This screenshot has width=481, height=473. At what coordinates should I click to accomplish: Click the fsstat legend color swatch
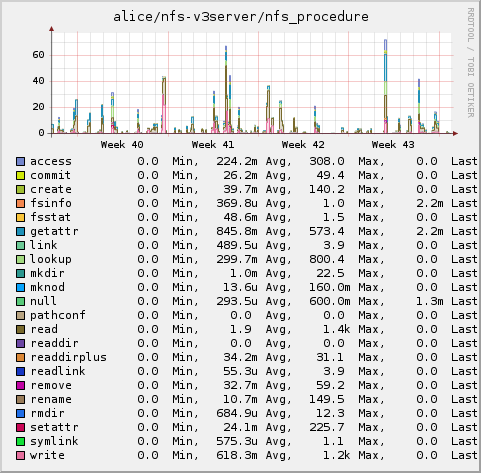20,218
